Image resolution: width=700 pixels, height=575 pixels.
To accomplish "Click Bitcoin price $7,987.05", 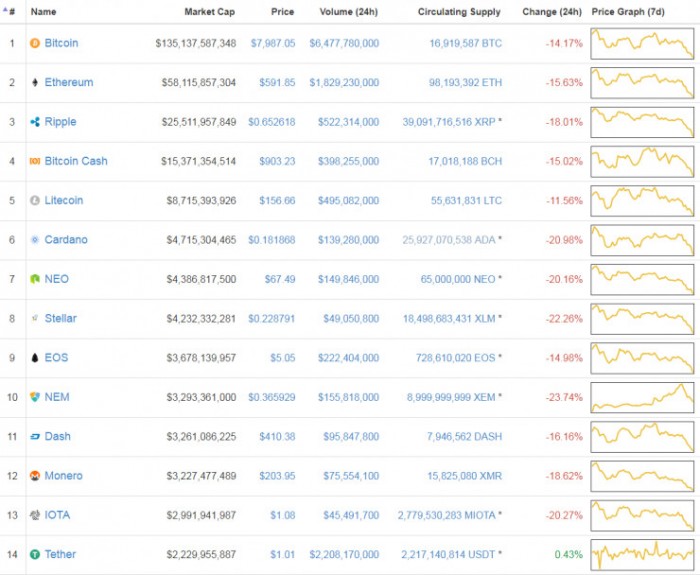I will 273,43.
